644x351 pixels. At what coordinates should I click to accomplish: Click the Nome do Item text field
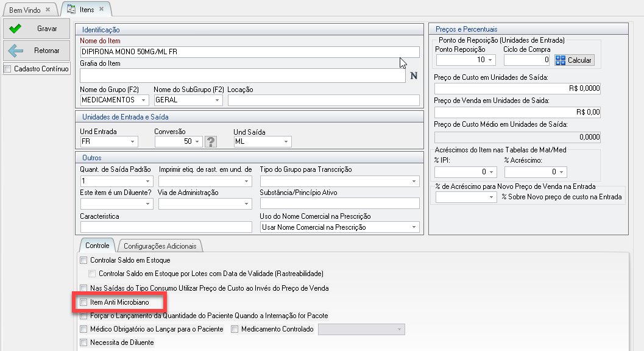[249, 52]
